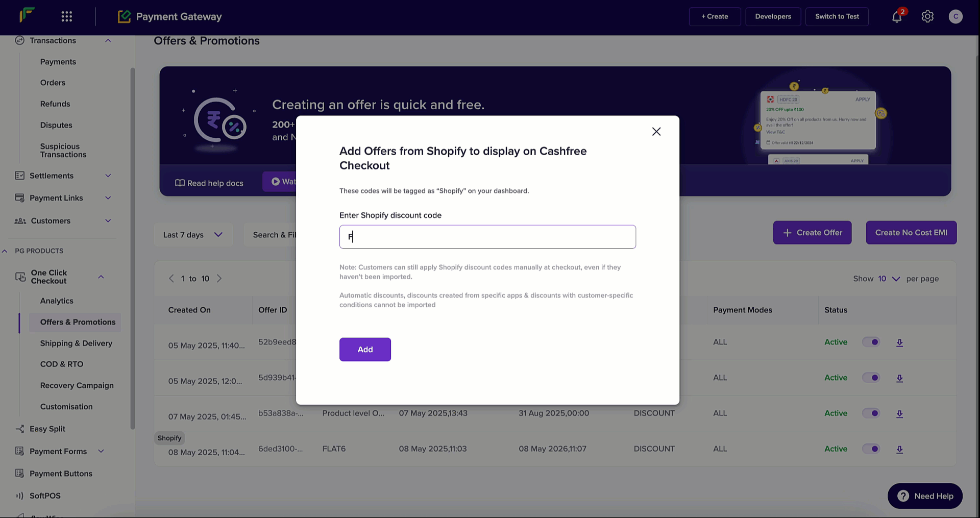This screenshot has width=980, height=518.
Task: Download offer from 07 May row
Action: coord(900,414)
